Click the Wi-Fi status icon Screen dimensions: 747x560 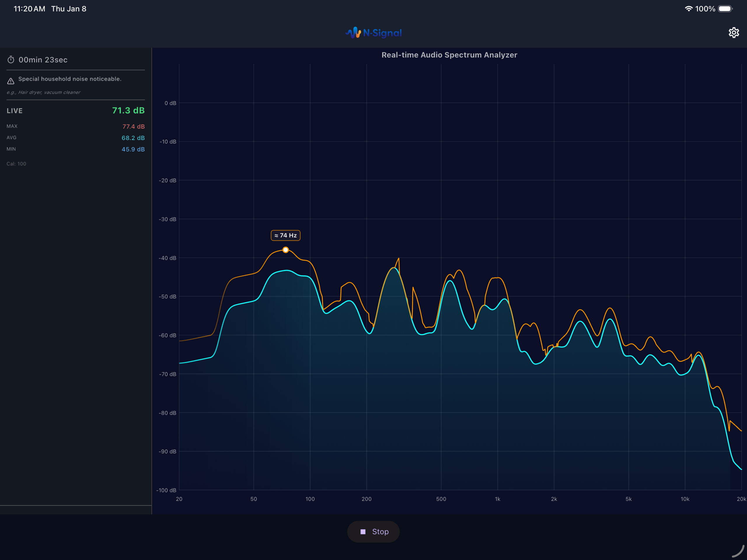689,8
